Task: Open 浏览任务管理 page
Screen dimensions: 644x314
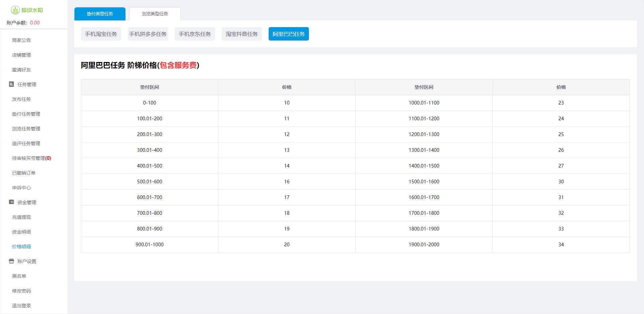Action: [26, 129]
